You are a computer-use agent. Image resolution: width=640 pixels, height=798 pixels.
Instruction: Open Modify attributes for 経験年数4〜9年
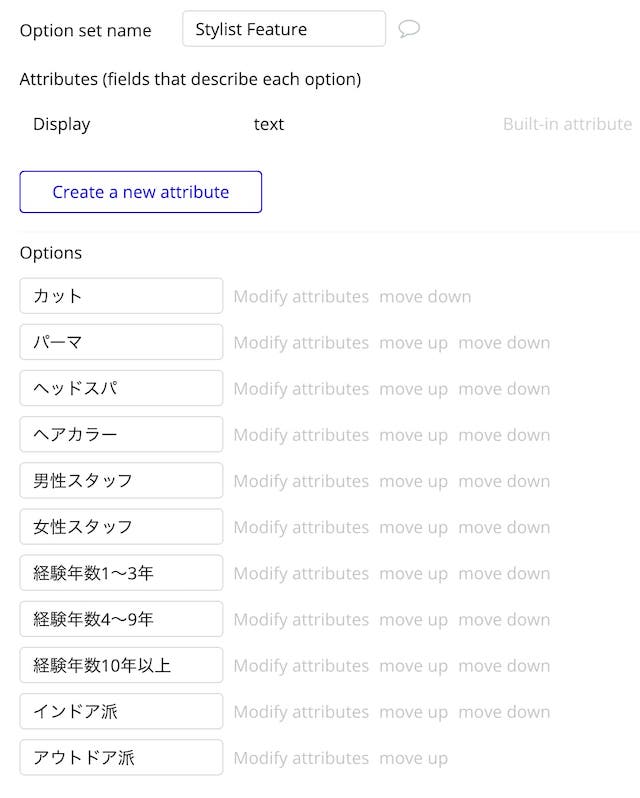pyautogui.click(x=301, y=620)
